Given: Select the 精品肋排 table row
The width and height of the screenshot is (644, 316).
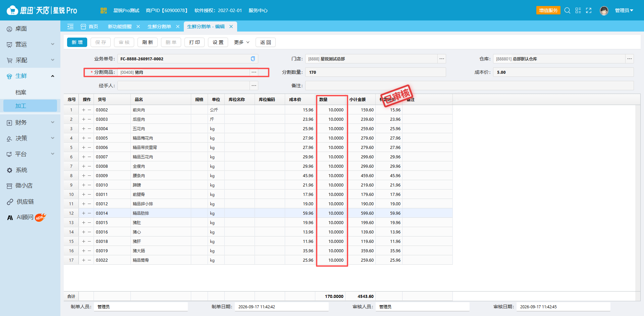Looking at the screenshot, I should click(x=258, y=213).
